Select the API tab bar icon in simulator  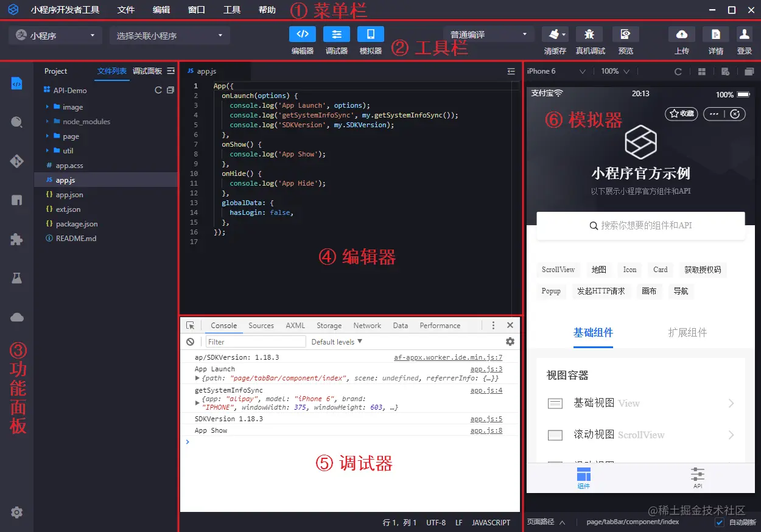(698, 478)
